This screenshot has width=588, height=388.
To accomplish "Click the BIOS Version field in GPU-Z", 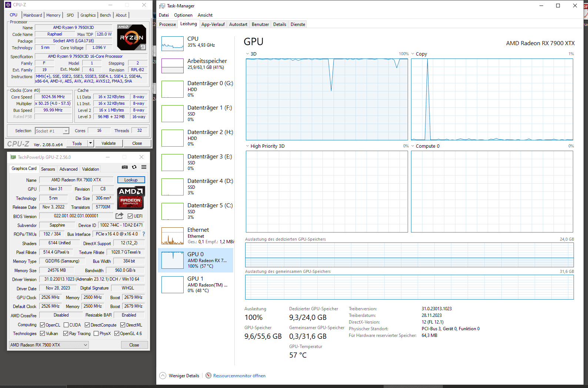I will 76,216.
